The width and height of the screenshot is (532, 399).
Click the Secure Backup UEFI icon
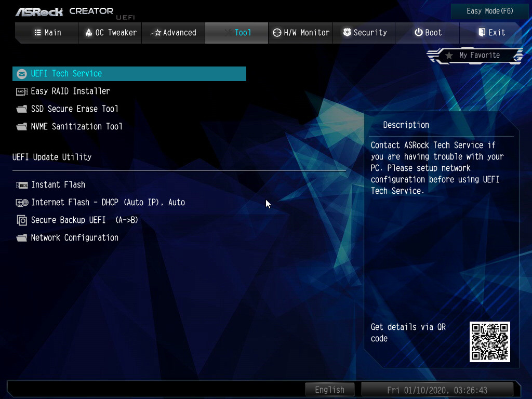pos(22,220)
